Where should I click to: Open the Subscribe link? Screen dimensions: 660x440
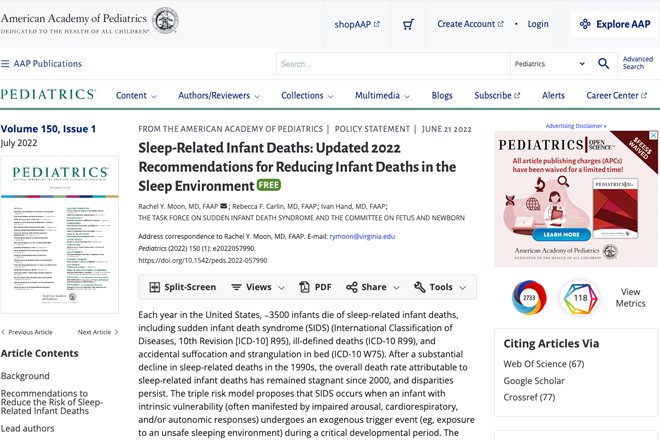(497, 96)
